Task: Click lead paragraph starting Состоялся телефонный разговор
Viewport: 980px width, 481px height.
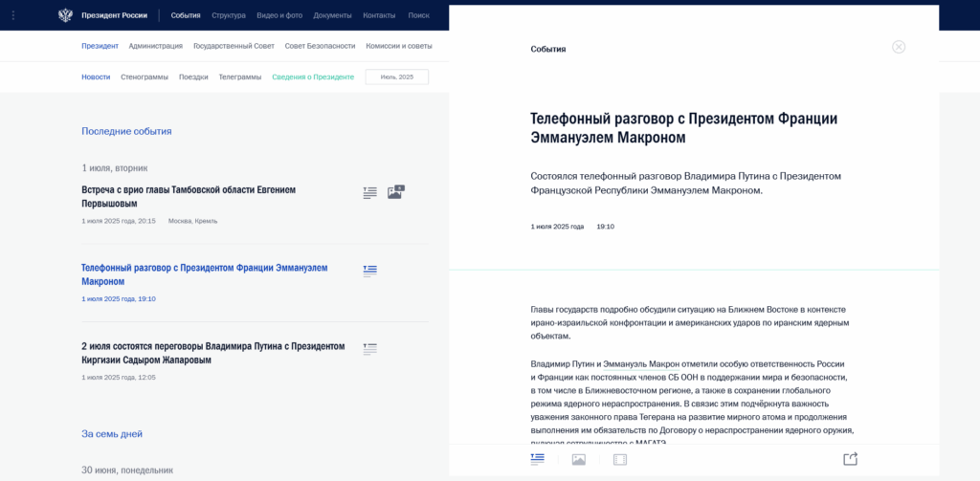Action: (x=685, y=183)
